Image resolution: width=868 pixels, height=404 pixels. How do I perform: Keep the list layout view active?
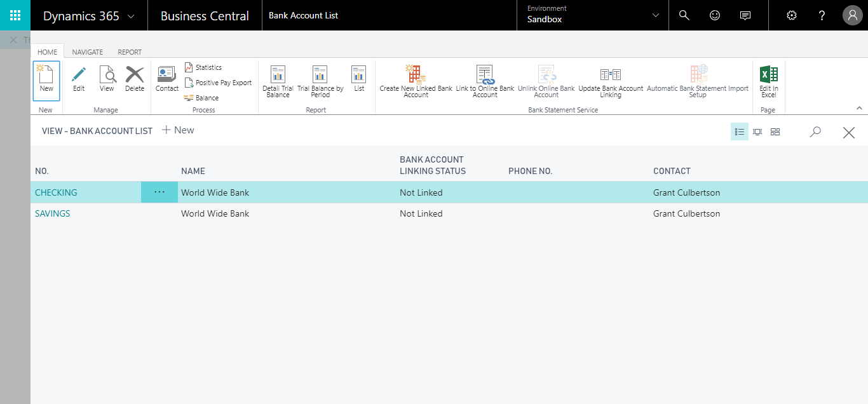739,131
